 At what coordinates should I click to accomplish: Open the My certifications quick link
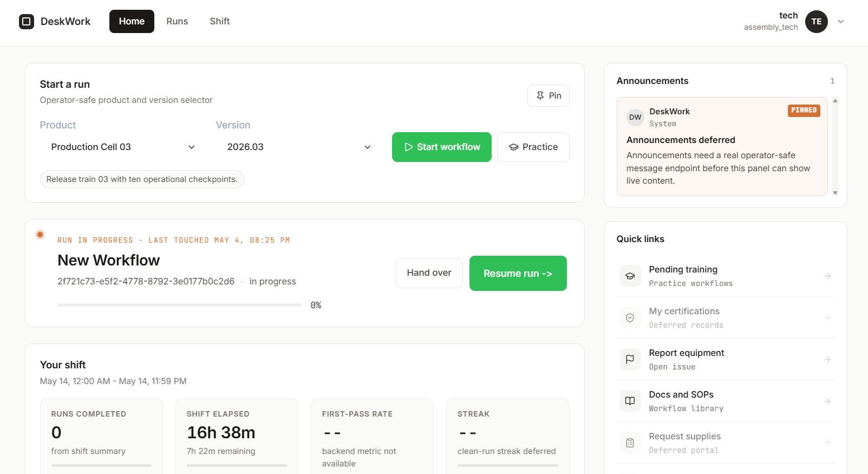[x=726, y=318]
